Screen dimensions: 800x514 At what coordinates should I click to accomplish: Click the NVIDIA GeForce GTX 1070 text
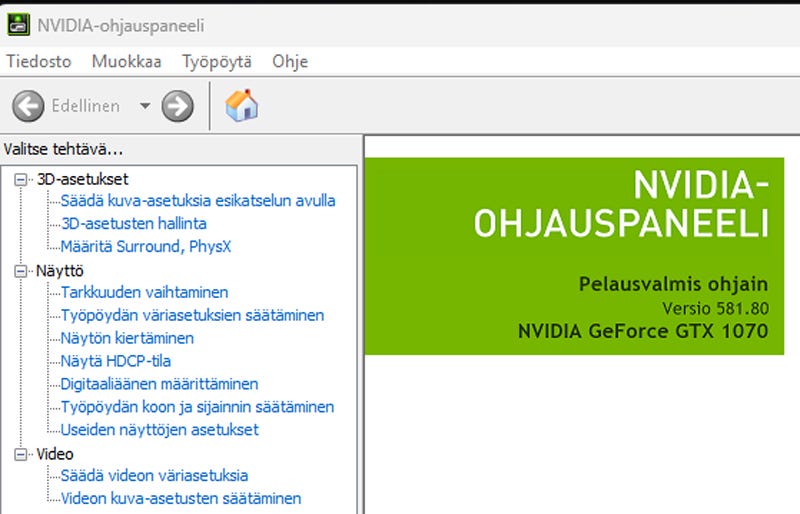point(643,331)
